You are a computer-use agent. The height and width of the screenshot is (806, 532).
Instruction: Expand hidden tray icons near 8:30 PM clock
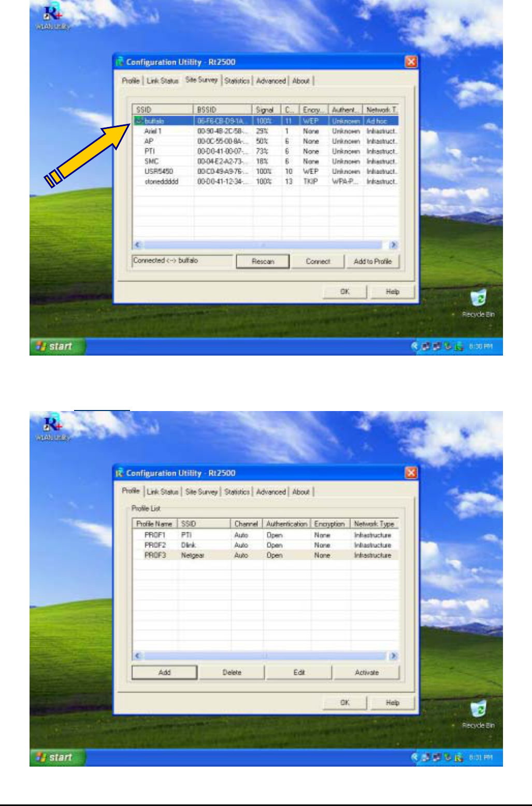tap(415, 347)
